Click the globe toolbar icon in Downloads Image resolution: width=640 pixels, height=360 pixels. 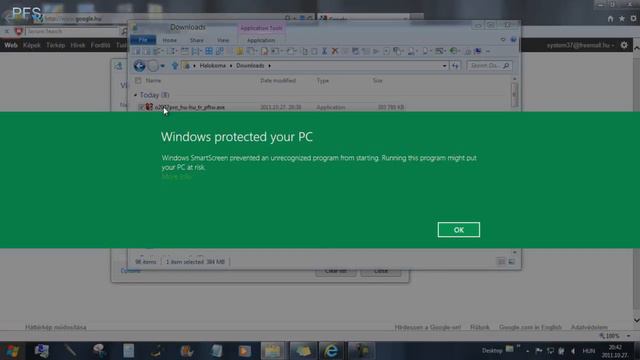(x=453, y=51)
